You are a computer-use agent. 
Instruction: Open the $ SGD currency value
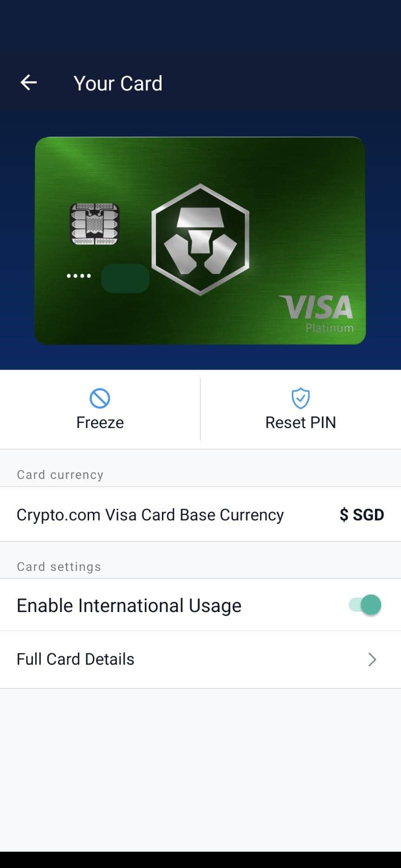[x=362, y=515]
